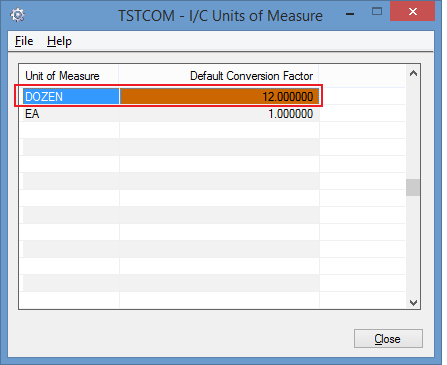Select the 1.000000 conversion factor cell
Viewport: 447px width, 365px height.
point(219,114)
